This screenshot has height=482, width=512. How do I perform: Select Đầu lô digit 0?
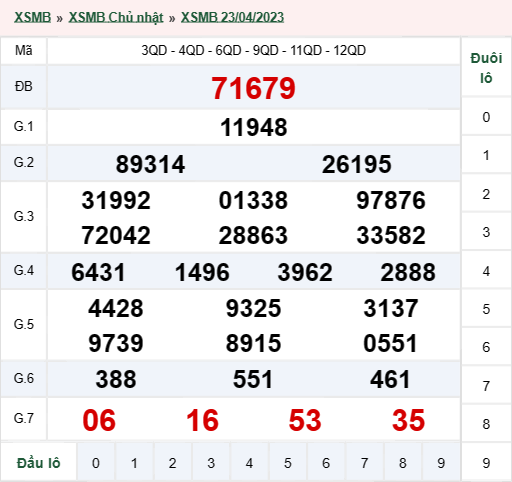point(96,463)
